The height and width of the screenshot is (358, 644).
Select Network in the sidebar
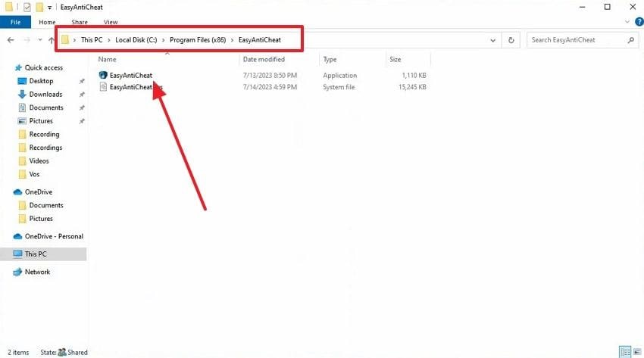[37, 272]
